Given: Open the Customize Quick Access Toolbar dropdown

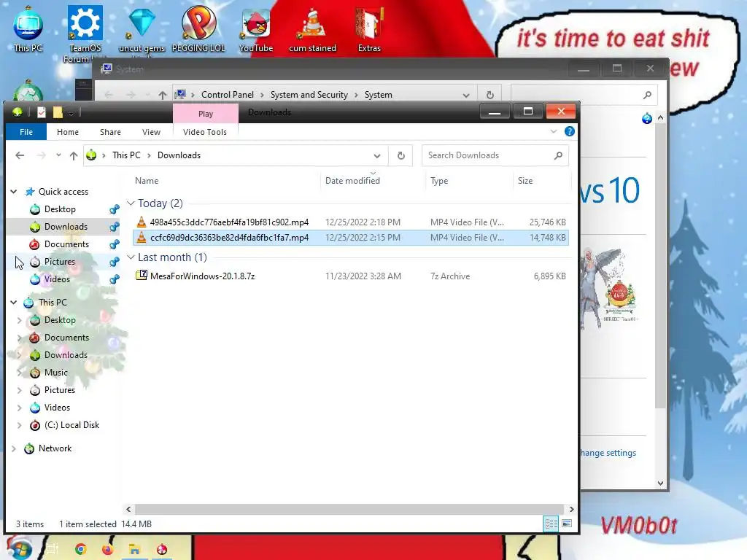Looking at the screenshot, I should pos(71,113).
